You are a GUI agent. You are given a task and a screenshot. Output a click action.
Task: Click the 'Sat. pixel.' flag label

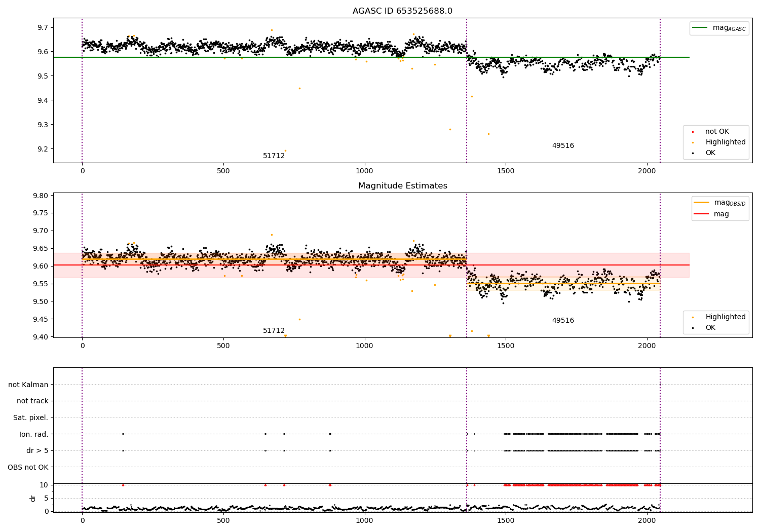point(31,418)
